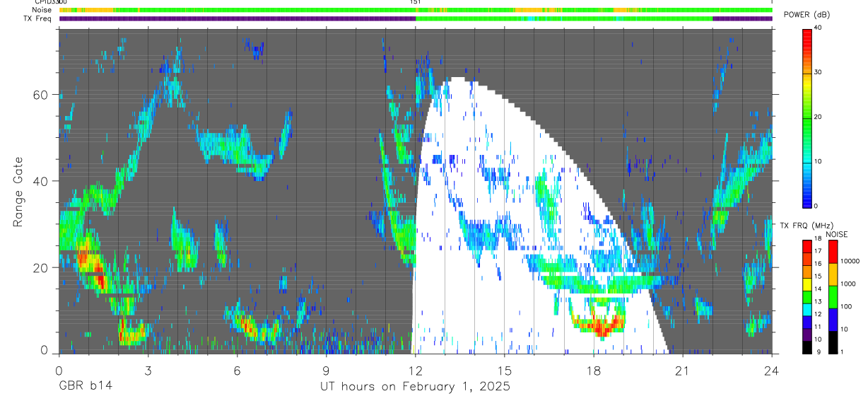868x401 pixels.
Task: Click x-axis tick label '24'
Action: (772, 371)
